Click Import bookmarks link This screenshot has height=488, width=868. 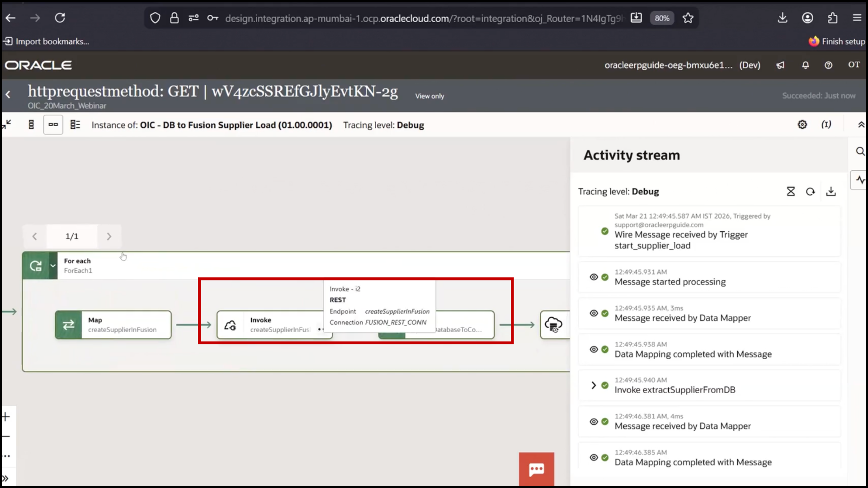click(x=47, y=42)
